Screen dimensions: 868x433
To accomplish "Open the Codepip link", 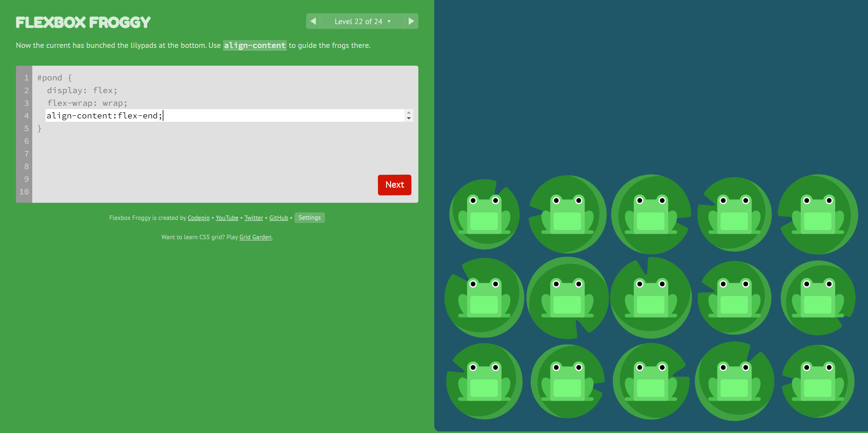I will pyautogui.click(x=198, y=218).
